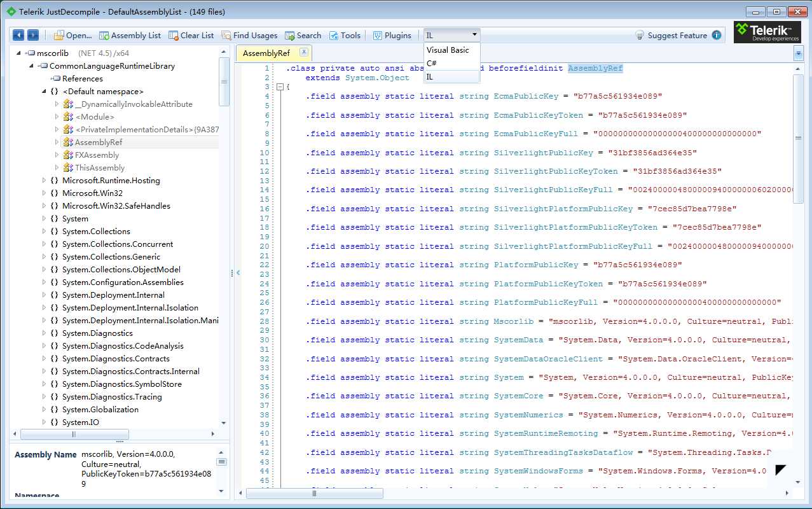Click the expand arrow at code bottom-right
812x509 pixels.
pos(780,470)
